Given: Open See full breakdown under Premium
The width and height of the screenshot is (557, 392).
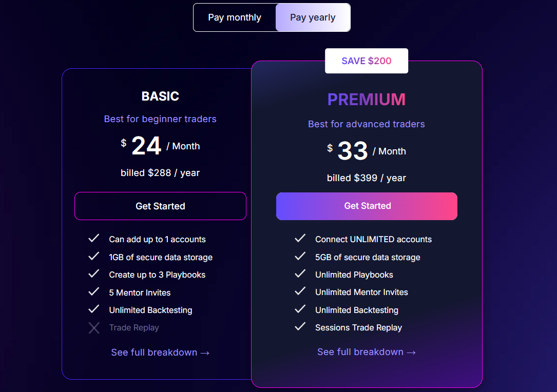Looking at the screenshot, I should pyautogui.click(x=367, y=352).
